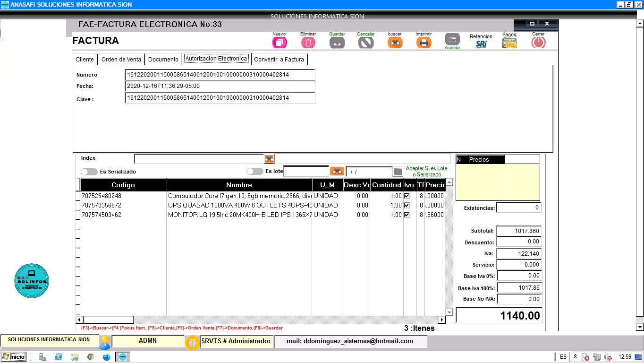Click the Nuevo invoice icon
644x363 pixels.
(x=279, y=43)
